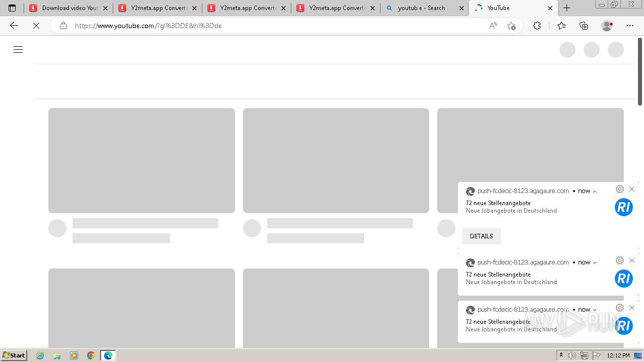Close the YouTube tab
Screen dimensions: 644x362
550,8
